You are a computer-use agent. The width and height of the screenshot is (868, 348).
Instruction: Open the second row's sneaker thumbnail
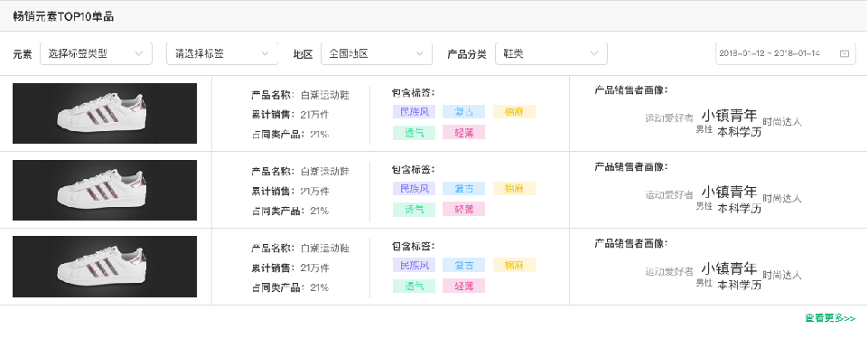coord(105,190)
